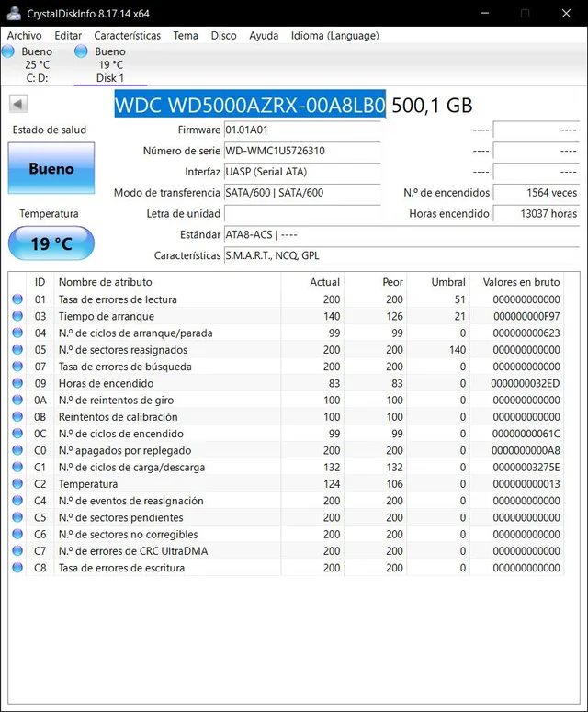Image resolution: width=588 pixels, height=712 pixels.
Task: Click the Estándar field ATA8-ACS
Action: click(x=401, y=235)
